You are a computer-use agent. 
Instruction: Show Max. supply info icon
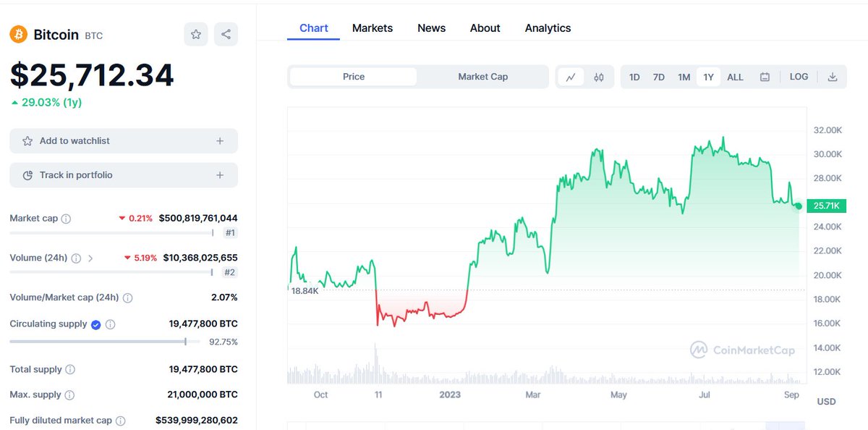(x=69, y=395)
